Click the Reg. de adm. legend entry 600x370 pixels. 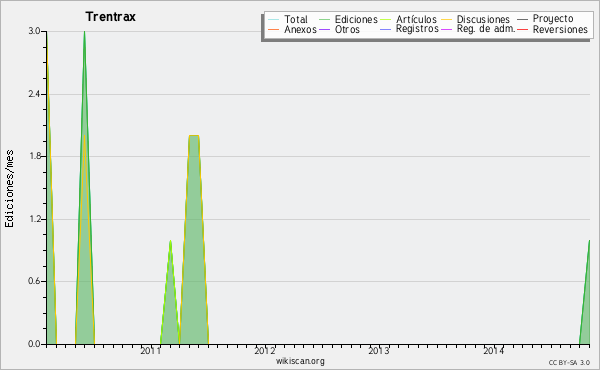click(478, 29)
